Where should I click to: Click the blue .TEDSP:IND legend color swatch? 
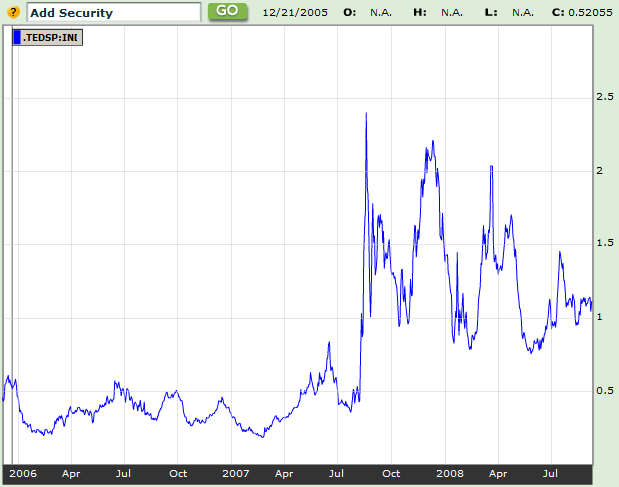[17, 38]
